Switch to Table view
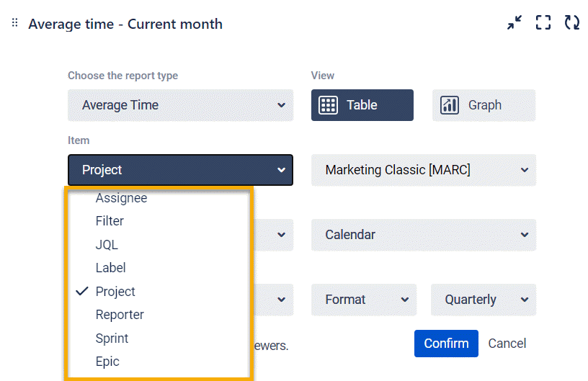Viewport: 588px width, 381px height. [x=362, y=105]
